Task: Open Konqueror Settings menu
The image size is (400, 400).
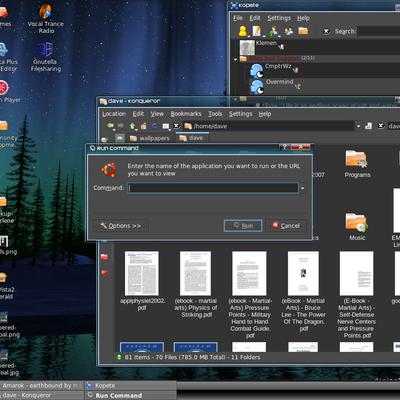Action: click(240, 114)
